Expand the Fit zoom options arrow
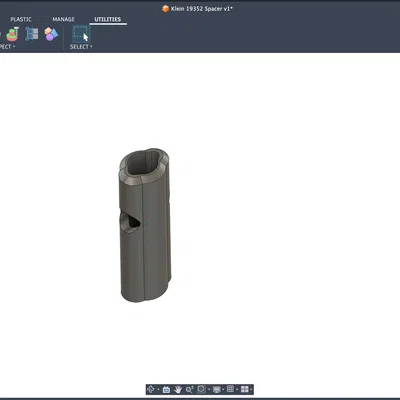The width and height of the screenshot is (400, 400). tap(209, 390)
